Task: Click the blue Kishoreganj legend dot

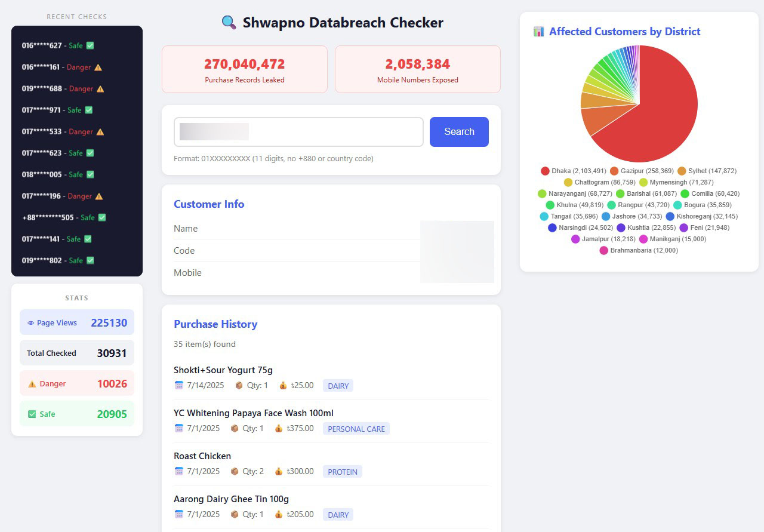Action: tap(670, 217)
